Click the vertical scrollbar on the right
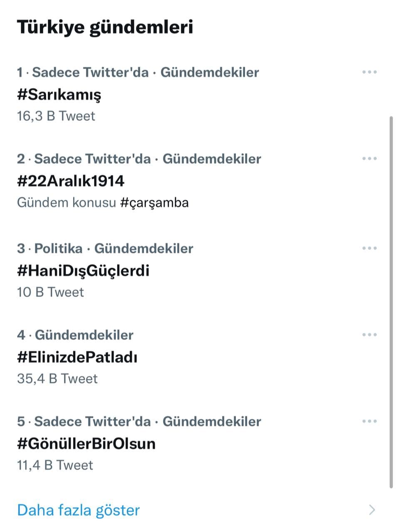The height and width of the screenshot is (532, 396). [391, 301]
